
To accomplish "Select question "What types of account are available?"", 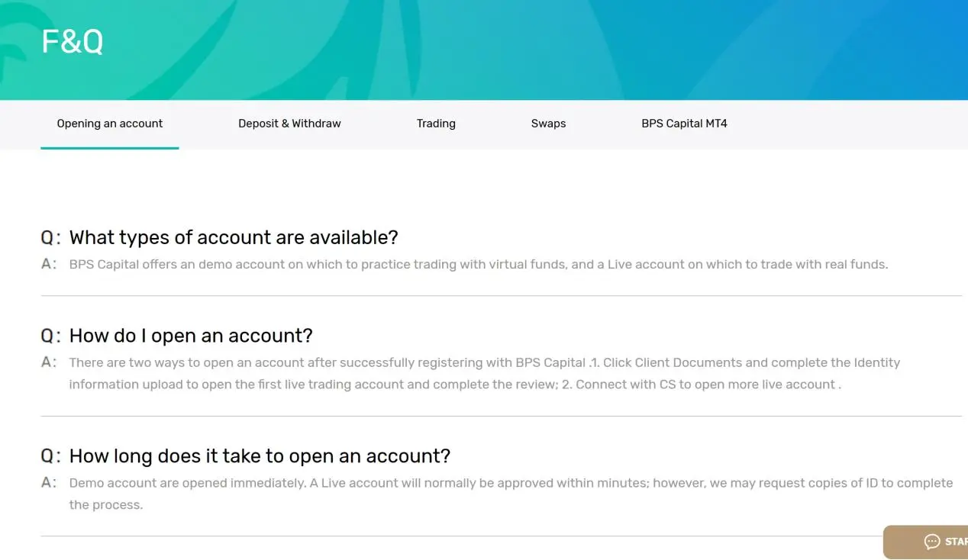I will pos(234,237).
